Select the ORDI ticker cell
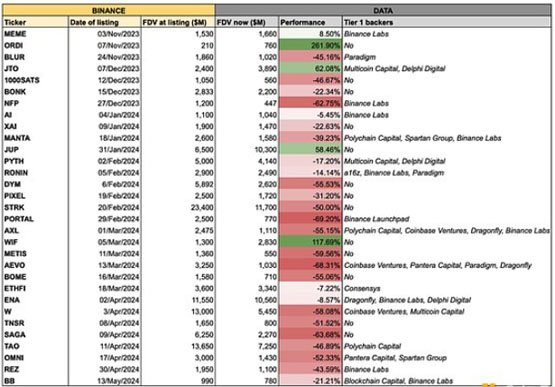 35,45
